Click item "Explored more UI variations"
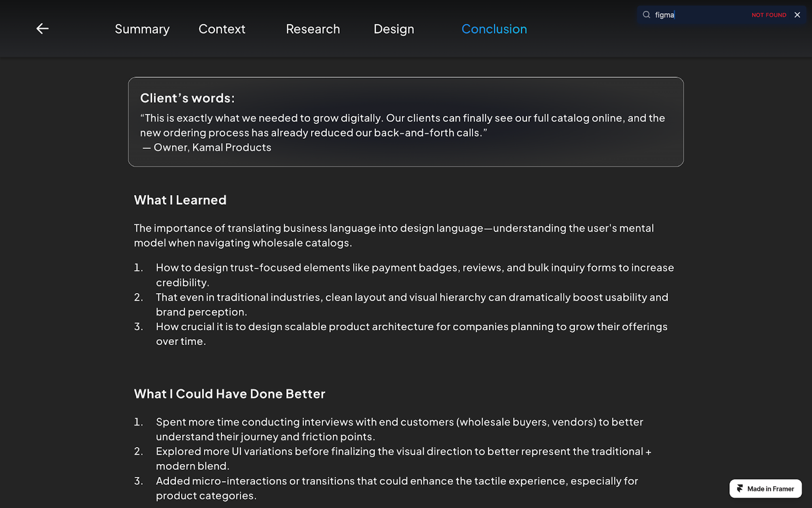Viewport: 812px width, 508px height. (403, 459)
